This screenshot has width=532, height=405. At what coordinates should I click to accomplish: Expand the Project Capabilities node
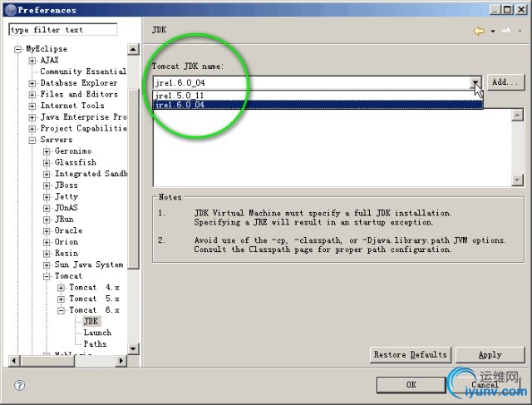(x=32, y=129)
